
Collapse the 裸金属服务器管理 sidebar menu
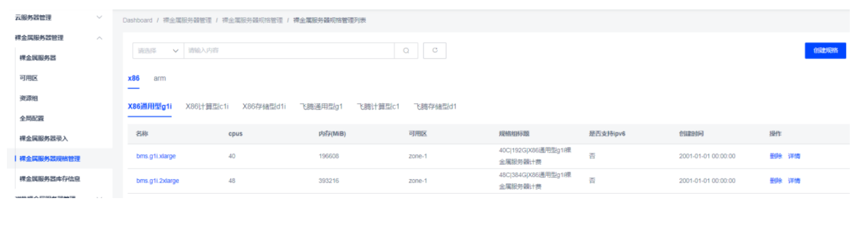coord(58,38)
